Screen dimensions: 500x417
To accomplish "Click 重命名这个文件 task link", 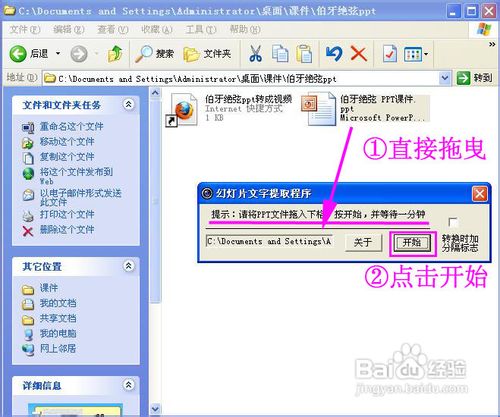I will tap(72, 126).
